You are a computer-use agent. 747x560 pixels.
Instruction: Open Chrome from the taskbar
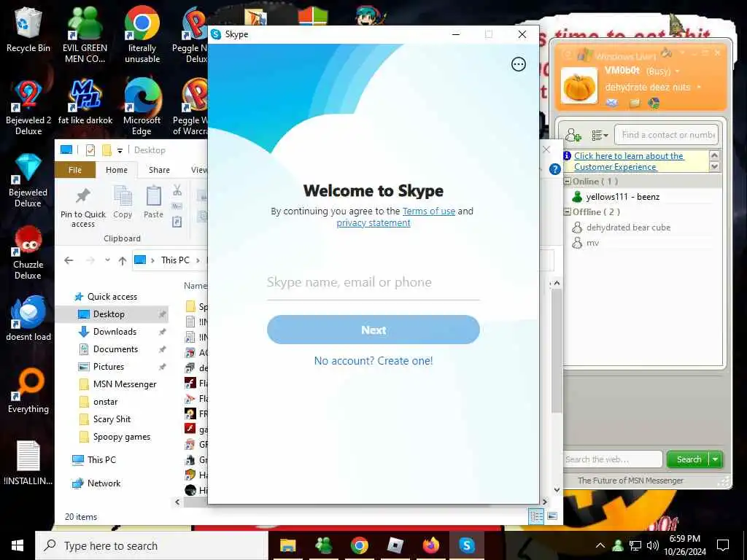click(x=359, y=545)
